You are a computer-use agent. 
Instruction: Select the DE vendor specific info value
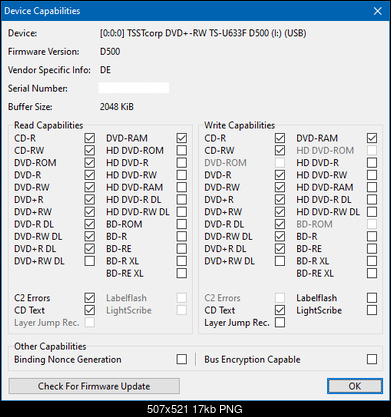pos(105,70)
